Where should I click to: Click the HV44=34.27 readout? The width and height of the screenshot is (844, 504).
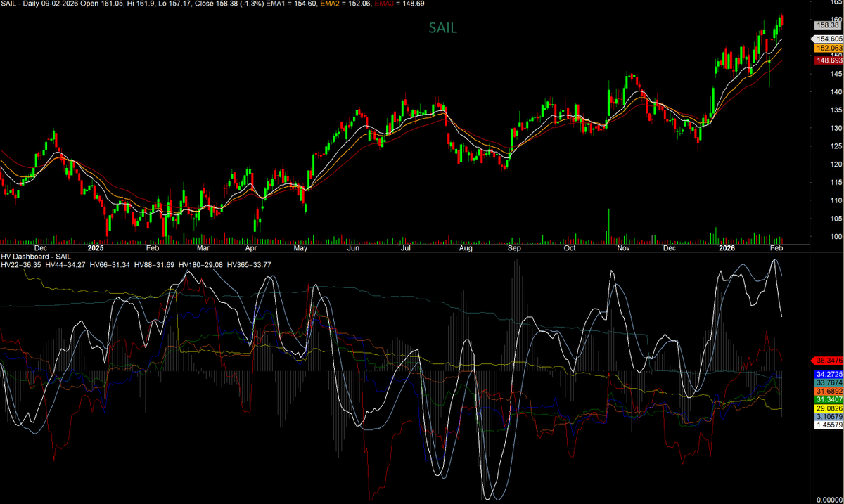[65, 265]
